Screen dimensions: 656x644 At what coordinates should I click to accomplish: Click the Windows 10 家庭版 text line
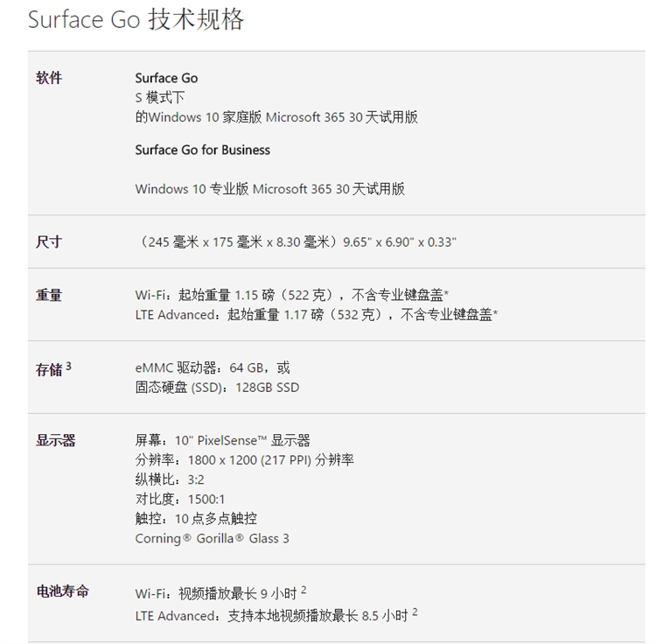276,116
